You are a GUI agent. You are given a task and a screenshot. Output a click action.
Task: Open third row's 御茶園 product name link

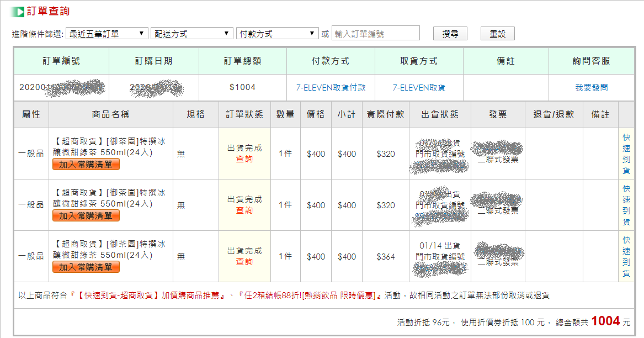[110, 250]
